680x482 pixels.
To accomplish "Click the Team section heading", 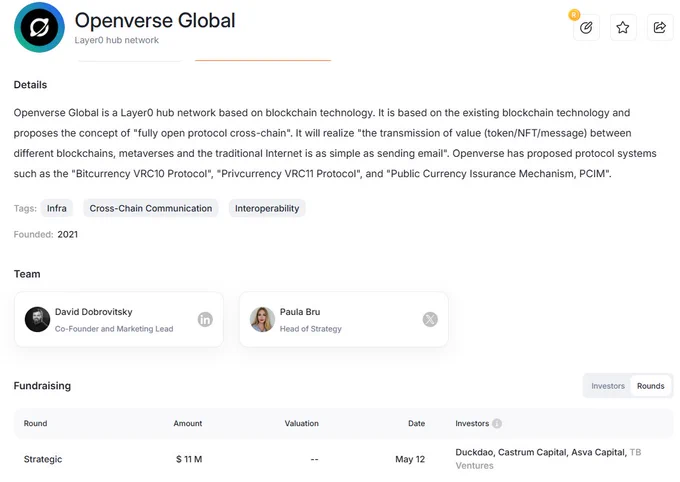I will point(27,274).
